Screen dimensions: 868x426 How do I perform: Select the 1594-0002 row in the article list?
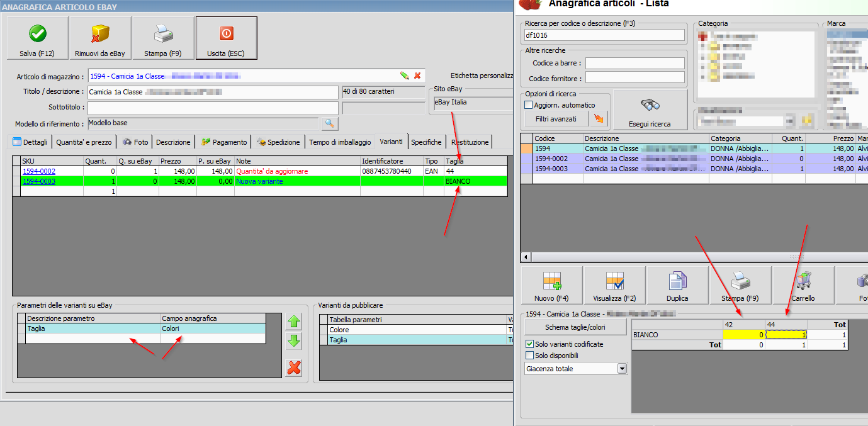pyautogui.click(x=694, y=159)
